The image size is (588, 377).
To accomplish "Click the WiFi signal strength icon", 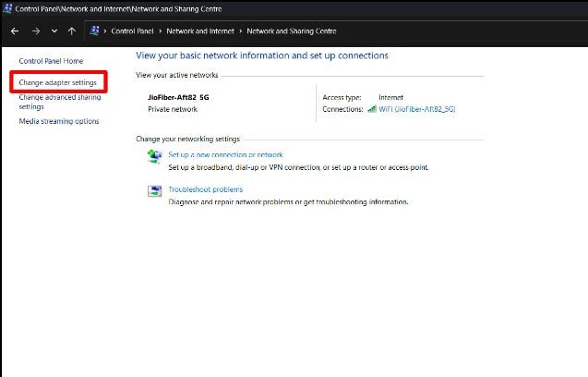I will [x=372, y=109].
